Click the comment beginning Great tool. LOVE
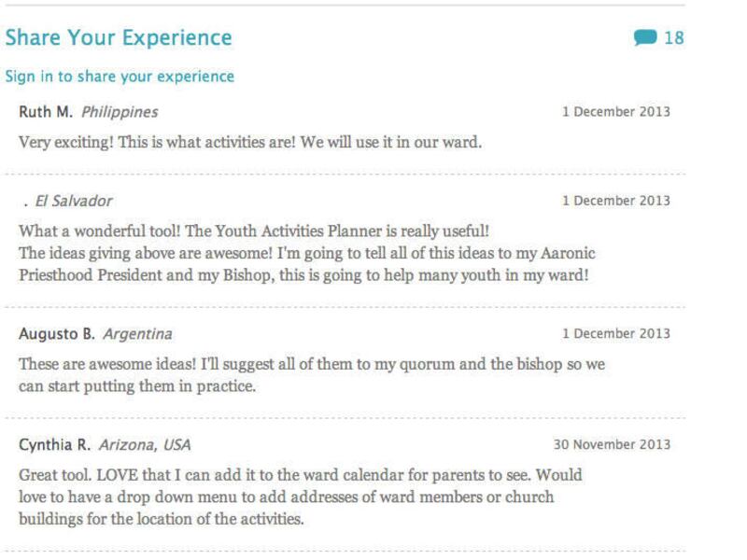The height and width of the screenshot is (560, 747). pyautogui.click(x=300, y=497)
